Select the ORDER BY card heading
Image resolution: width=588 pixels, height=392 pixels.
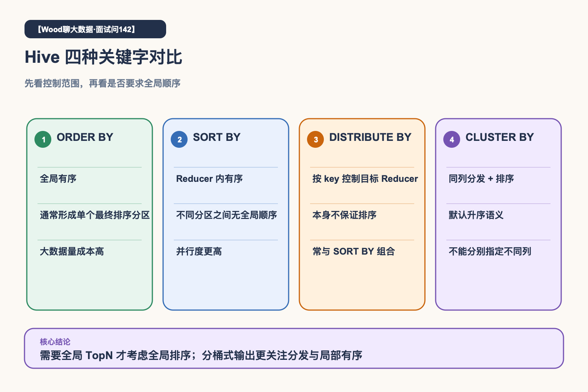point(85,137)
